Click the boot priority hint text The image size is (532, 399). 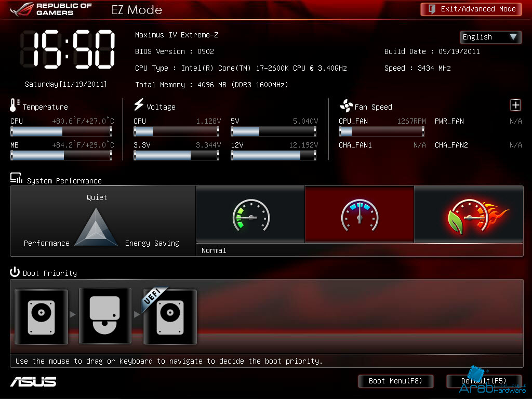(169, 361)
